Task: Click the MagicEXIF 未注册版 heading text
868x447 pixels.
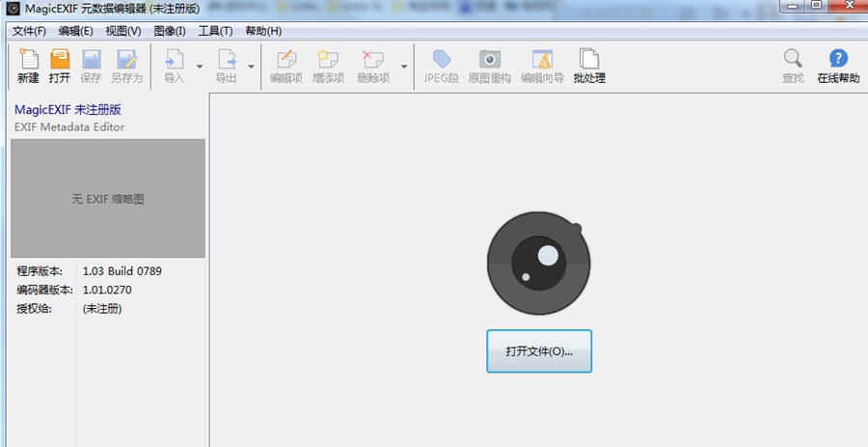Action: pyautogui.click(x=68, y=109)
